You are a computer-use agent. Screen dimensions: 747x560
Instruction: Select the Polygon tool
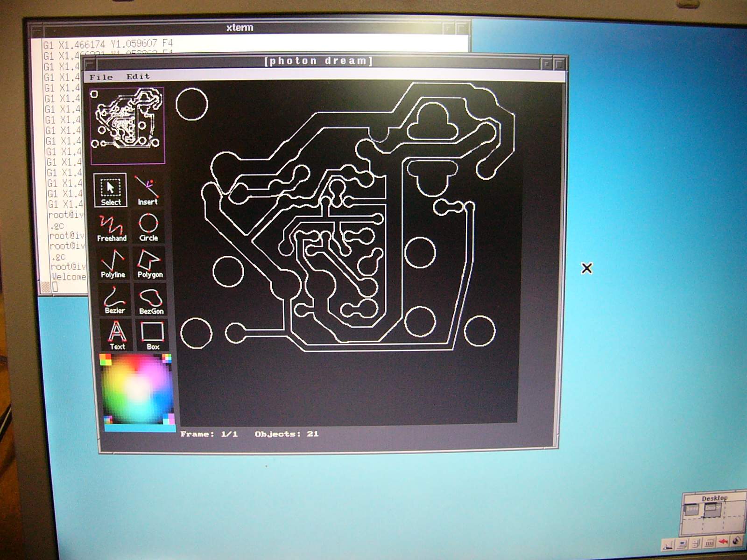(150, 264)
